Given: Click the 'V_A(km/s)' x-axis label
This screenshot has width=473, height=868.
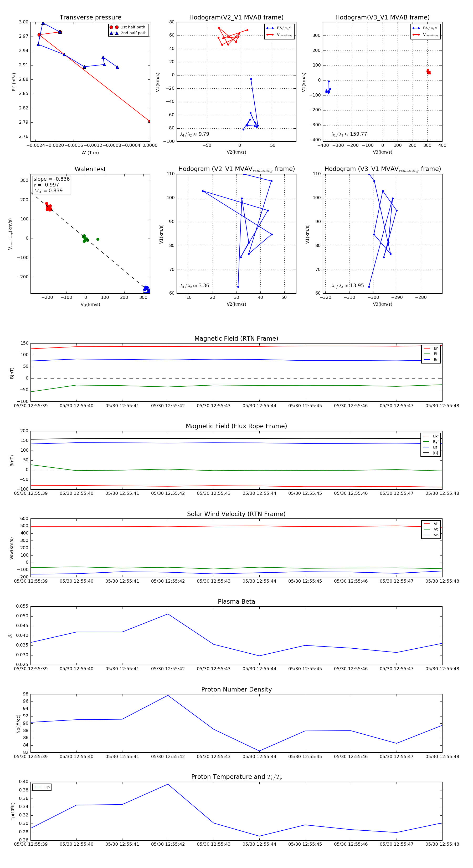Looking at the screenshot, I should point(90,305).
